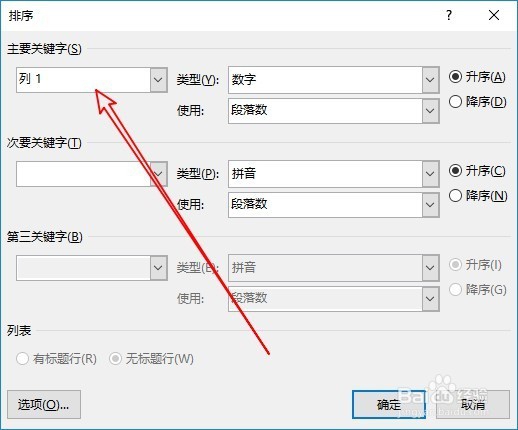Click the 次要关键字(T) label
Viewport: 518px width, 430px height.
pos(44,143)
